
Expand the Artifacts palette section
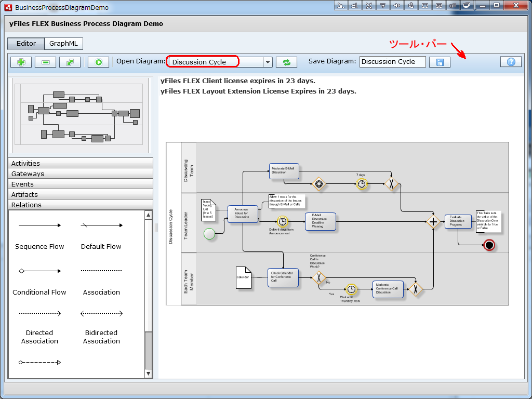(81, 194)
